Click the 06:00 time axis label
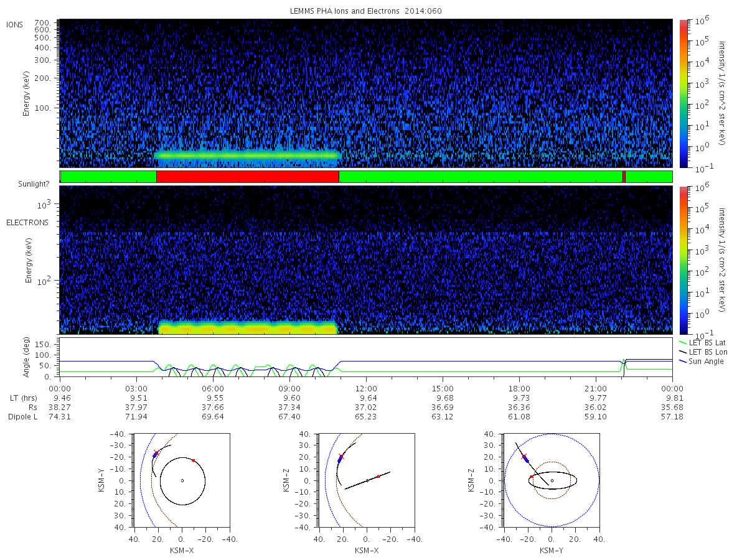The width and height of the screenshot is (747, 560). [x=214, y=388]
